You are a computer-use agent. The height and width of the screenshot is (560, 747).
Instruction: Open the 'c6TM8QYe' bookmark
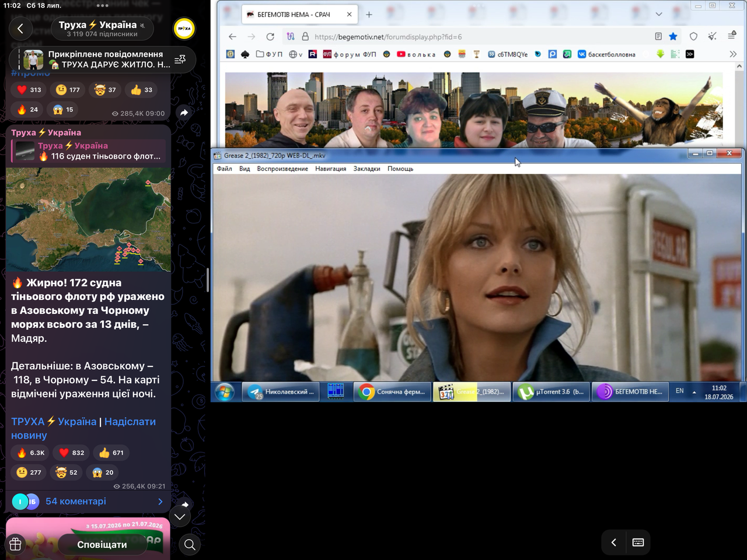[x=508, y=54]
